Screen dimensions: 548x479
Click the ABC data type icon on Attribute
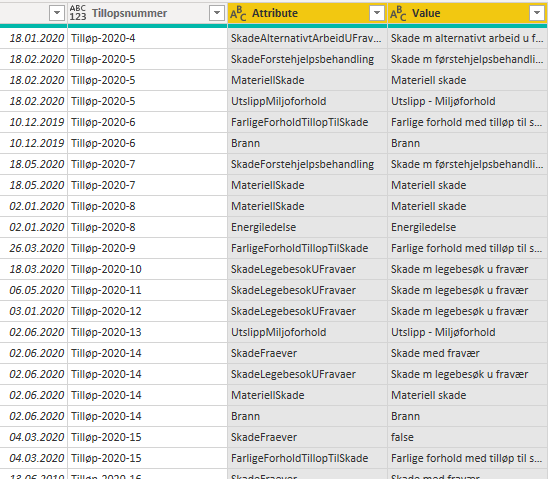pyautogui.click(x=238, y=13)
